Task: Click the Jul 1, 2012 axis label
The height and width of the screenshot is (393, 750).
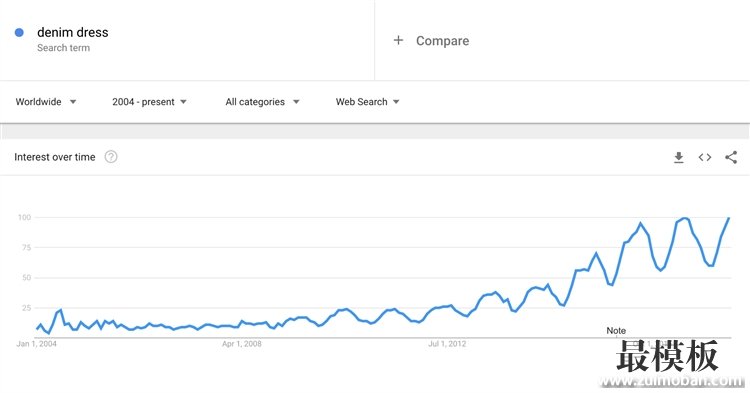Action: [x=447, y=344]
